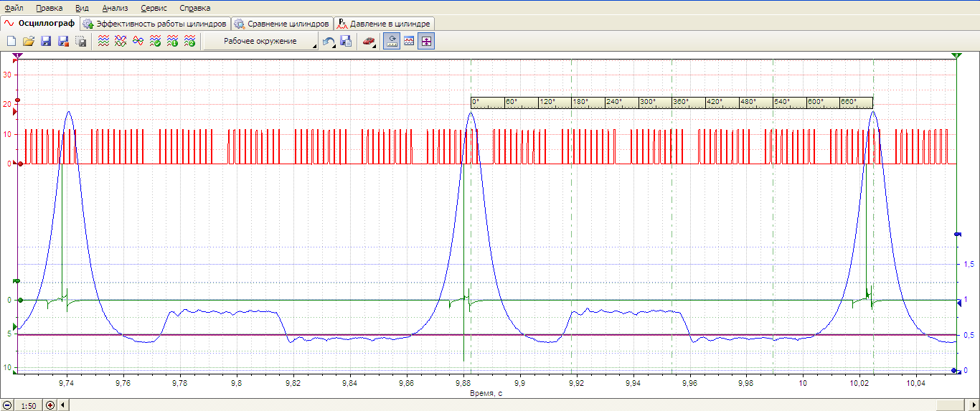Click the right axis value 0,5
Screen dimensions: 980x411
pyautogui.click(x=970, y=335)
